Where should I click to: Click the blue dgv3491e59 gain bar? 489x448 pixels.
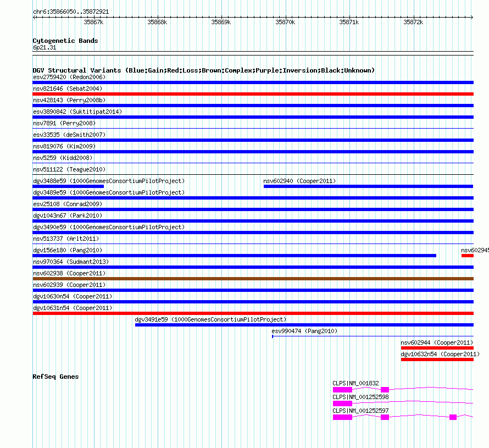point(304,325)
